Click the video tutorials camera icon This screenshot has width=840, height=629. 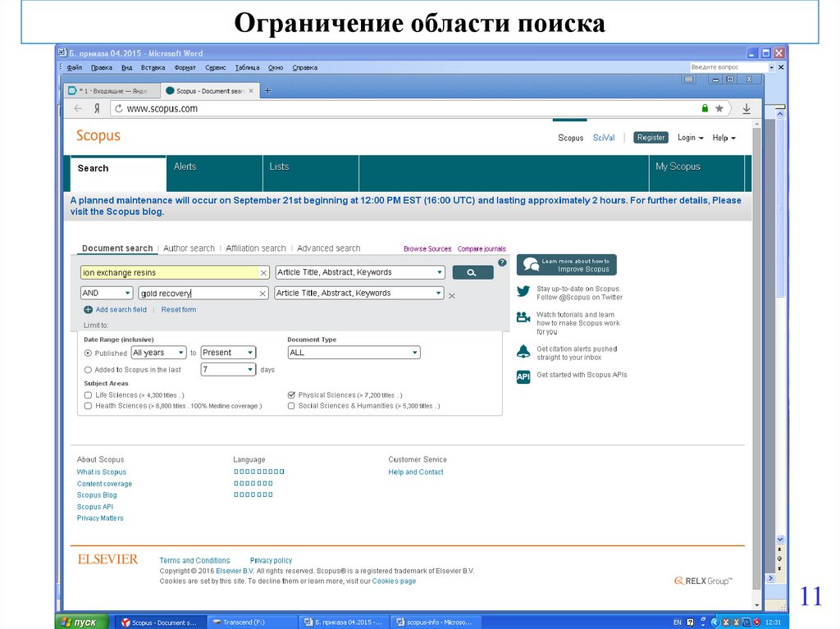(523, 317)
